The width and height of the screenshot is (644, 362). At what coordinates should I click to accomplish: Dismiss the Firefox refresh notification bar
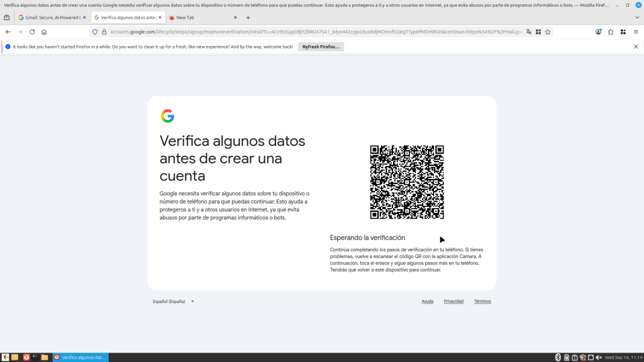pyautogui.click(x=636, y=47)
